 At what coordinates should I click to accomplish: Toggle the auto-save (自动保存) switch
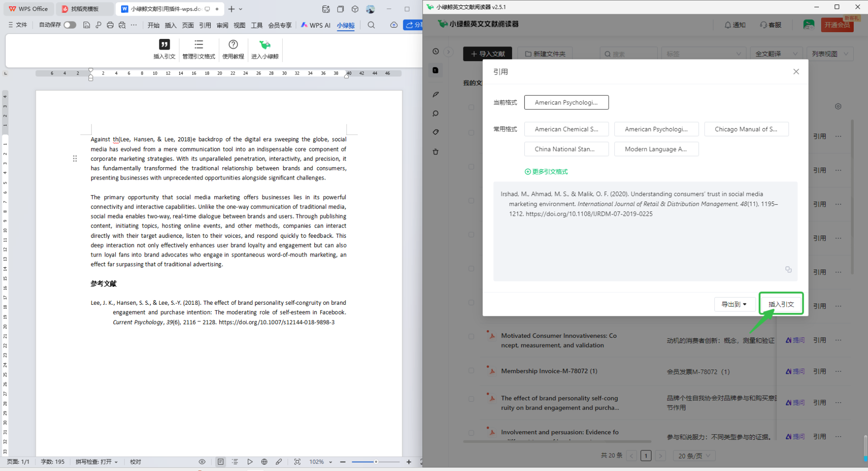(70, 25)
